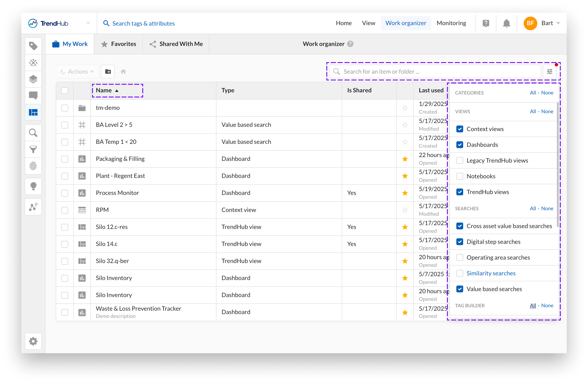
Task: Click the layers icon in left sidebar
Action: [33, 79]
